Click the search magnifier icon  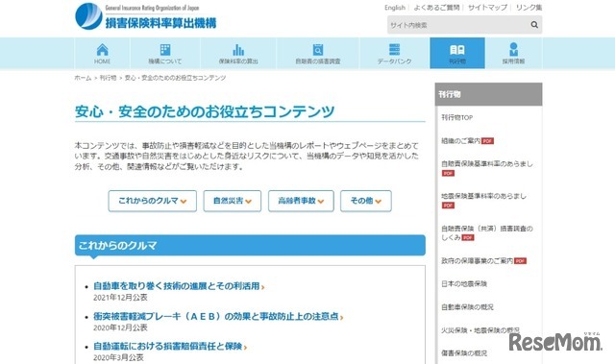[534, 25]
